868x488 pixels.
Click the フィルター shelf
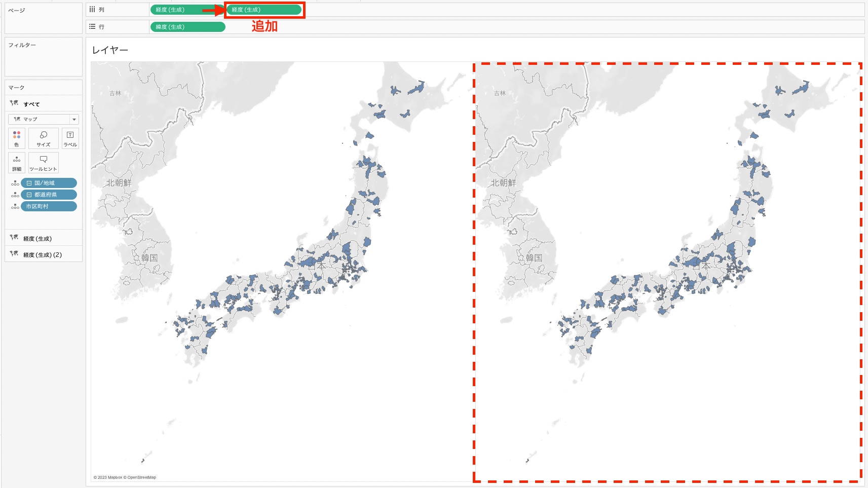(x=44, y=57)
